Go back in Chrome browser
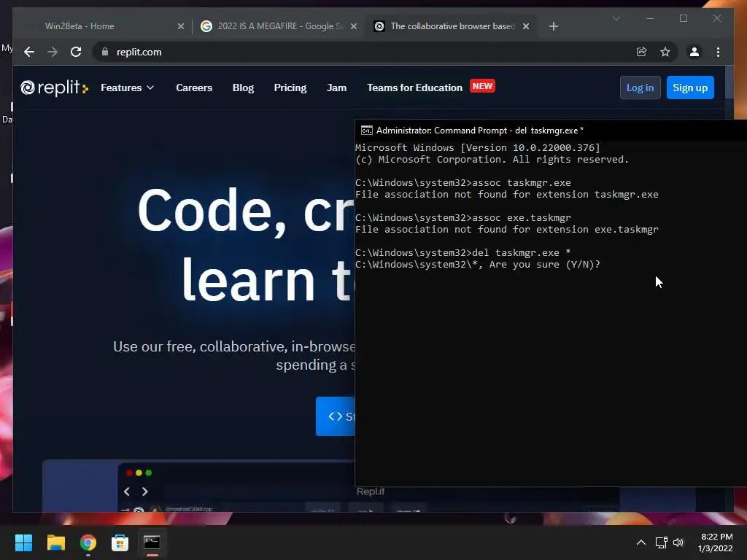This screenshot has height=560, width=747. coord(29,52)
